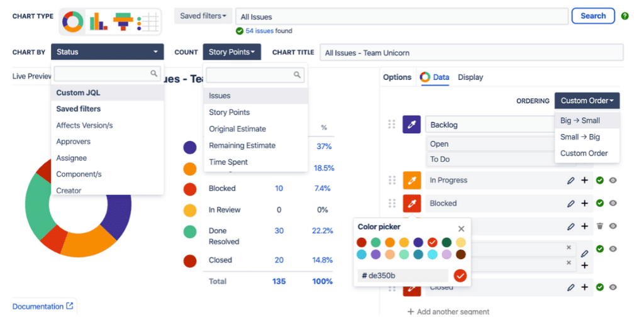Image resolution: width=644 pixels, height=322 pixels.
Task: Hide the In Progress segment with eye icon
Action: click(613, 180)
